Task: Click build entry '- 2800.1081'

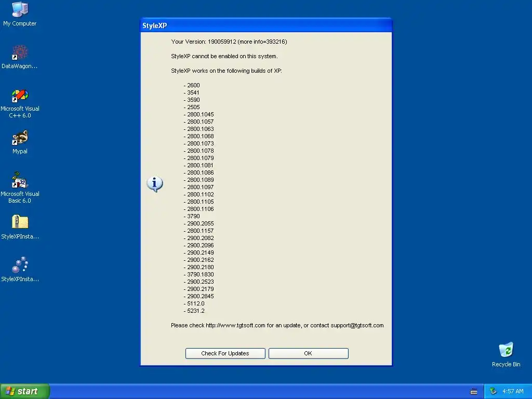Action: pos(198,166)
